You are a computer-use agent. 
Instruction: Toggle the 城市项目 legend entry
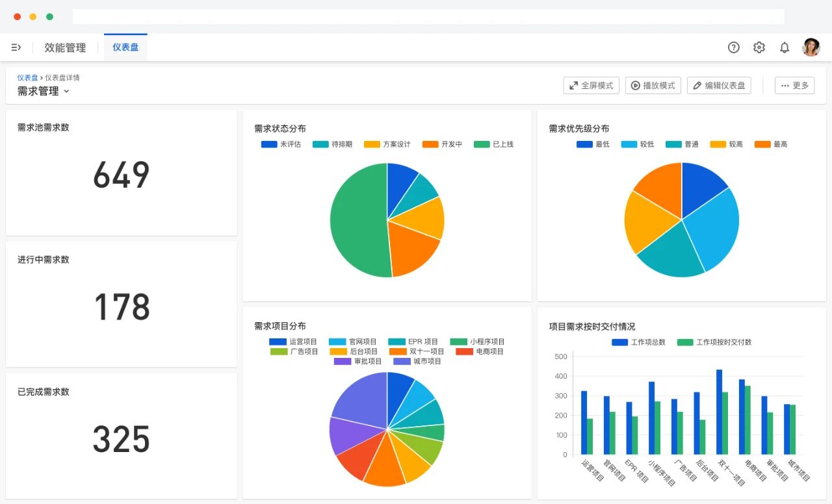click(x=417, y=361)
